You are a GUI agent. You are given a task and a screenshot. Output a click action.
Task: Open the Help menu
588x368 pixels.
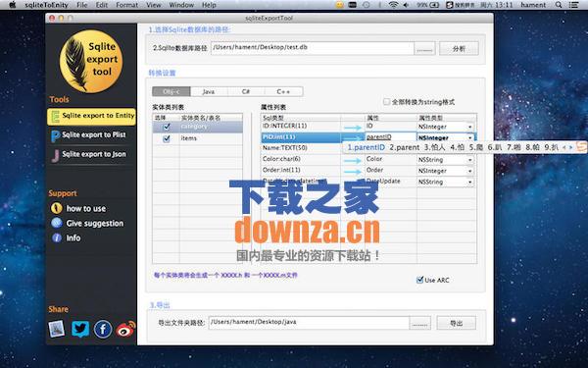(x=209, y=5)
